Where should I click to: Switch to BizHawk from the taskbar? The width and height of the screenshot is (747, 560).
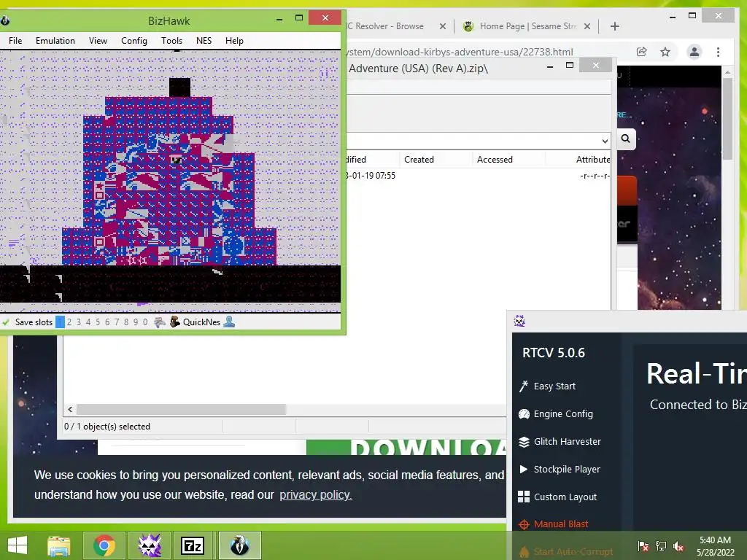point(239,545)
